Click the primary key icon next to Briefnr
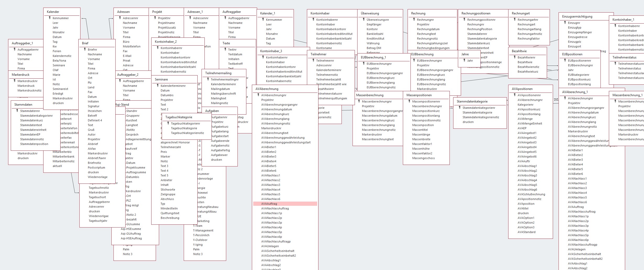 coord(85,50)
